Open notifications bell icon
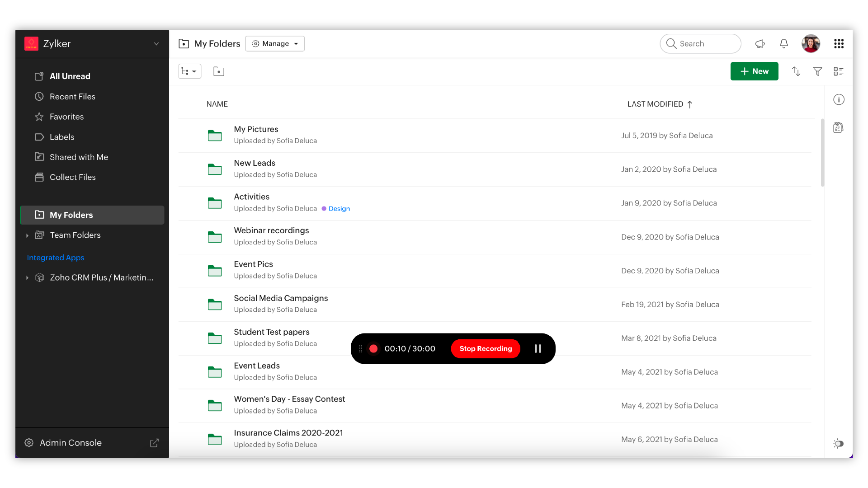This screenshot has width=868, height=488. 784,44
